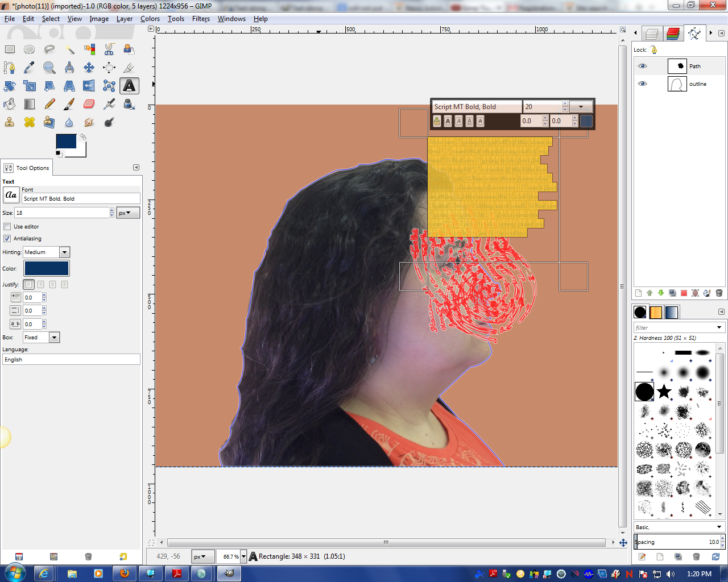Image resolution: width=728 pixels, height=582 pixels.
Task: Choose the Paintbrush tool
Action: 69,104
